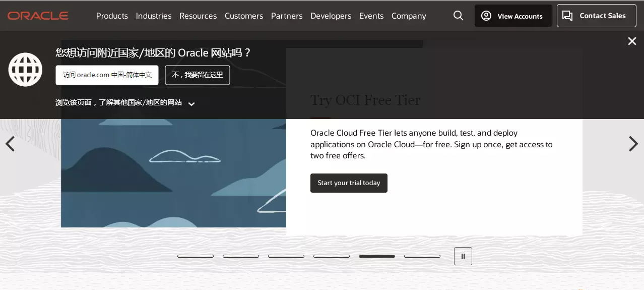The image size is (644, 290).
Task: Select the third carousel slide indicator
Action: pyautogui.click(x=286, y=256)
